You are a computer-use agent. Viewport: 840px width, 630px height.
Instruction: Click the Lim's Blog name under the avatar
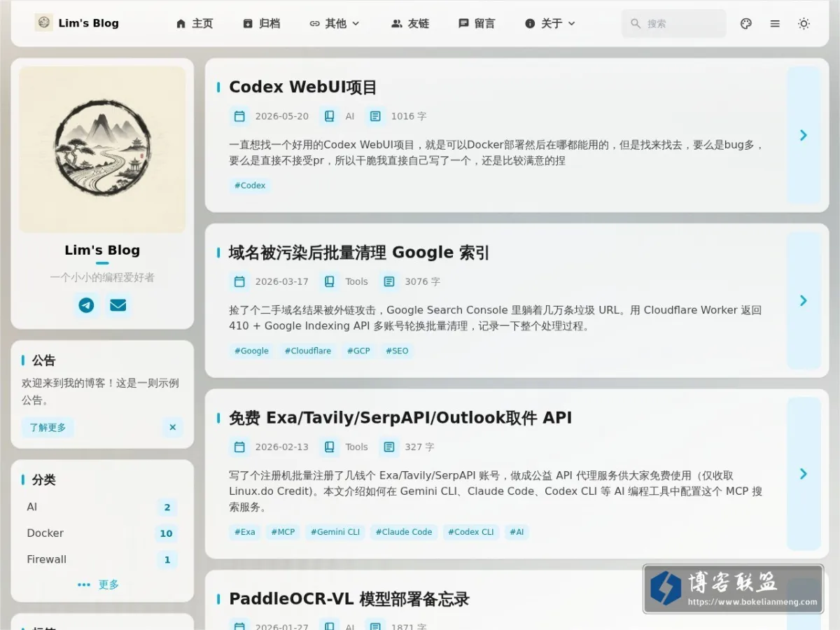(102, 250)
